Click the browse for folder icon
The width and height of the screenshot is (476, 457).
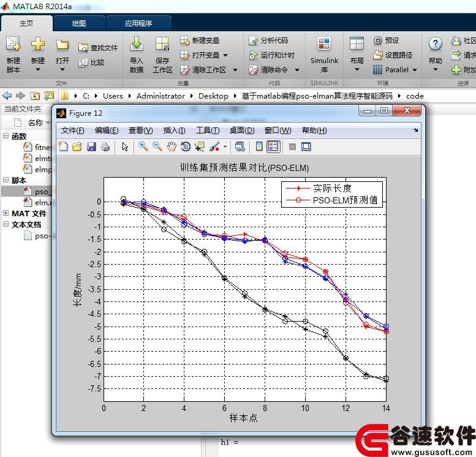click(48, 96)
